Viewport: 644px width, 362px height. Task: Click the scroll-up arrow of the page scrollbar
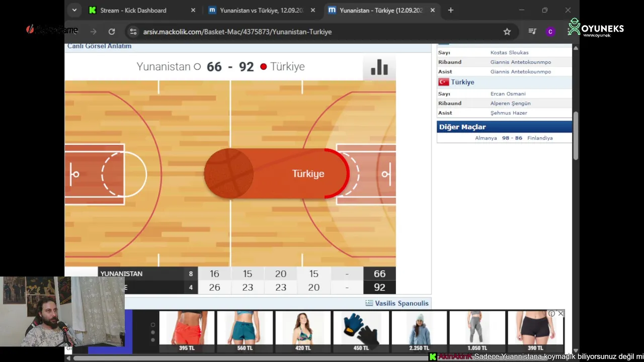click(576, 48)
